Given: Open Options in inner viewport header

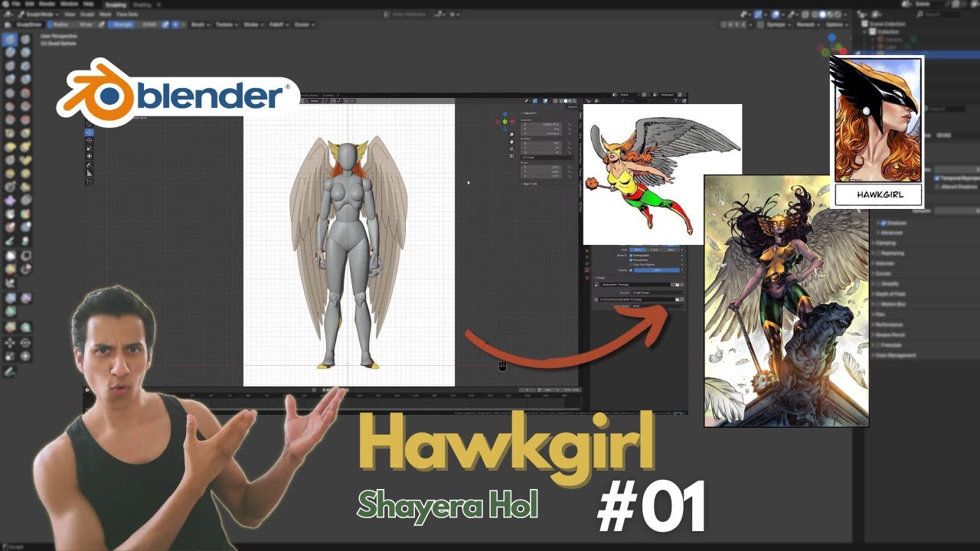Looking at the screenshot, I should tap(573, 107).
